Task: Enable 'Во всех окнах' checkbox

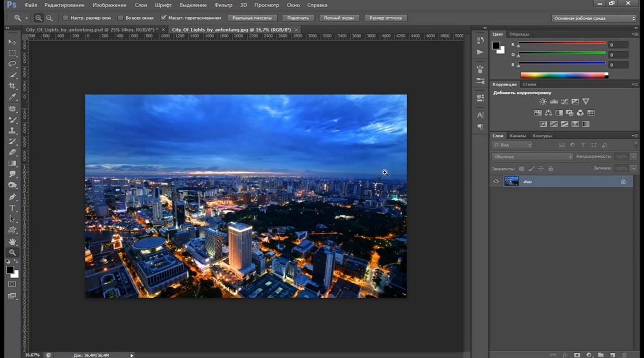Action: coord(120,18)
